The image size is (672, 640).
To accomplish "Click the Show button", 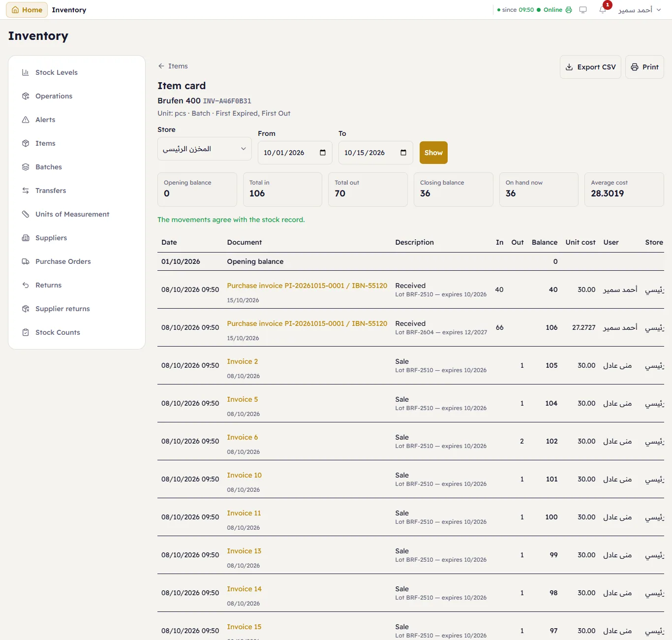I will 433,153.
